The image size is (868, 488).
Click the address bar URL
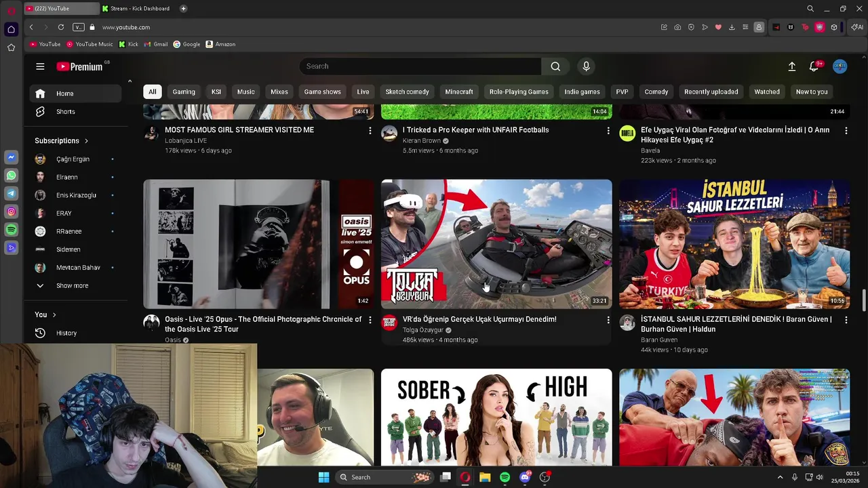(126, 27)
